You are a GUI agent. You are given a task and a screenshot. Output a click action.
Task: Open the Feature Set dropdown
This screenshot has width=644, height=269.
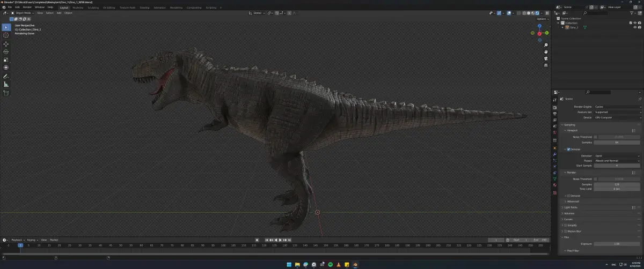[618, 112]
